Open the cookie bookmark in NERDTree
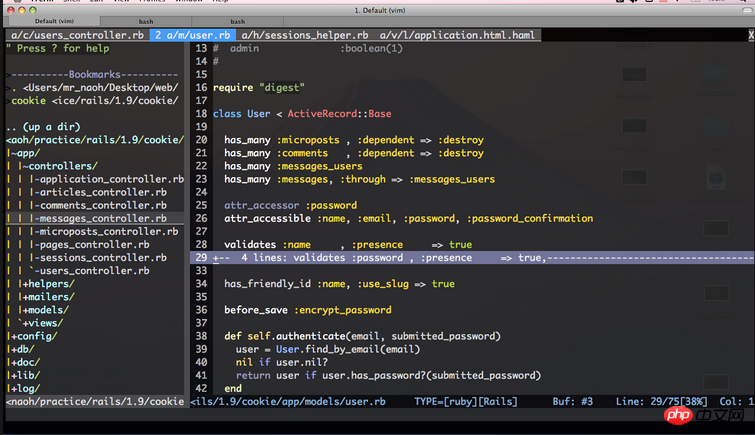The width and height of the screenshot is (755, 435). click(94, 101)
